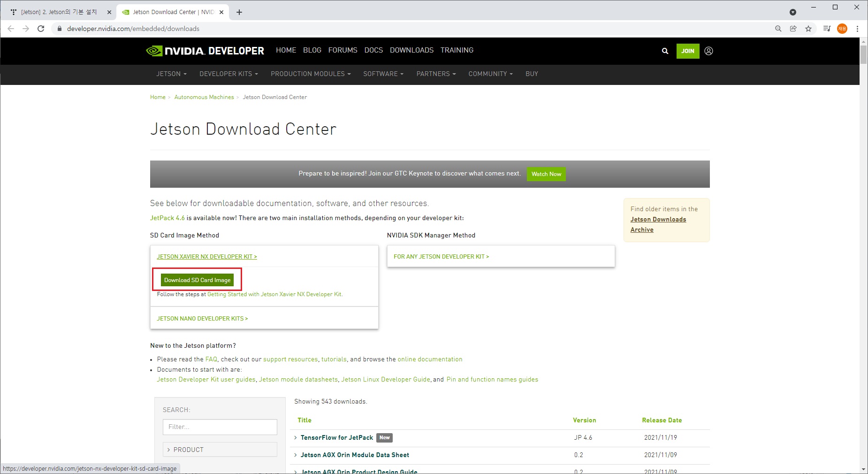868x474 pixels.
Task: Open the Chrome profile avatar
Action: [842, 29]
